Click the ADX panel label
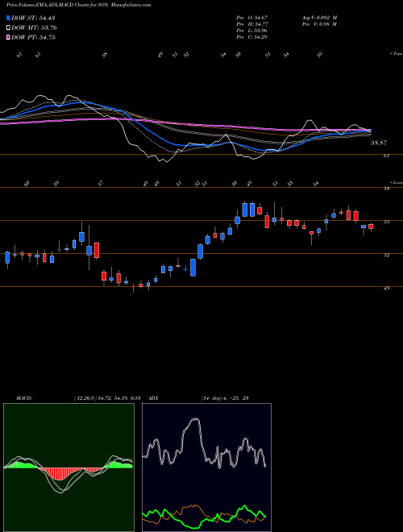 tap(154, 398)
